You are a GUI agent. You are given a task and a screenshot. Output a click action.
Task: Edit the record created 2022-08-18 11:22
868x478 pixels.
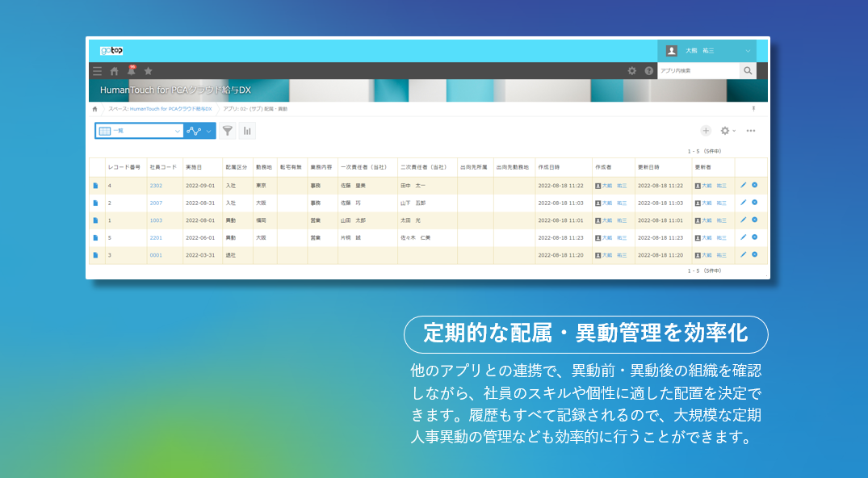point(744,185)
